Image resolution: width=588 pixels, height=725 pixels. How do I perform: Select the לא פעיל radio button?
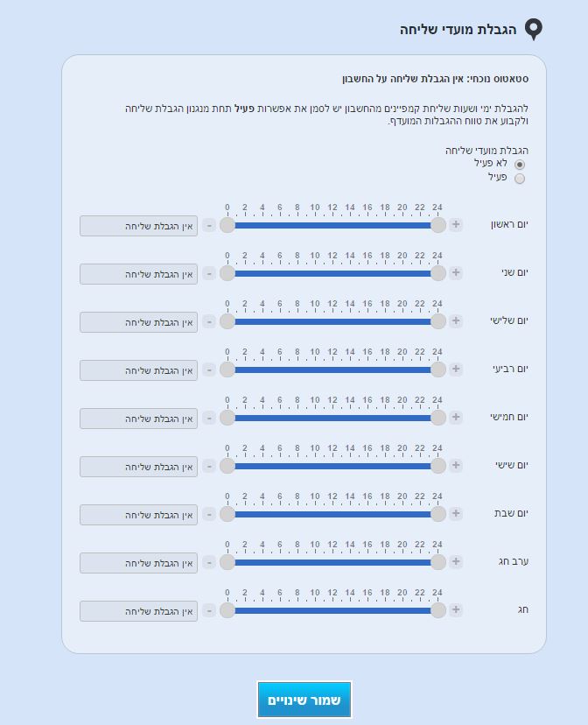520,165
